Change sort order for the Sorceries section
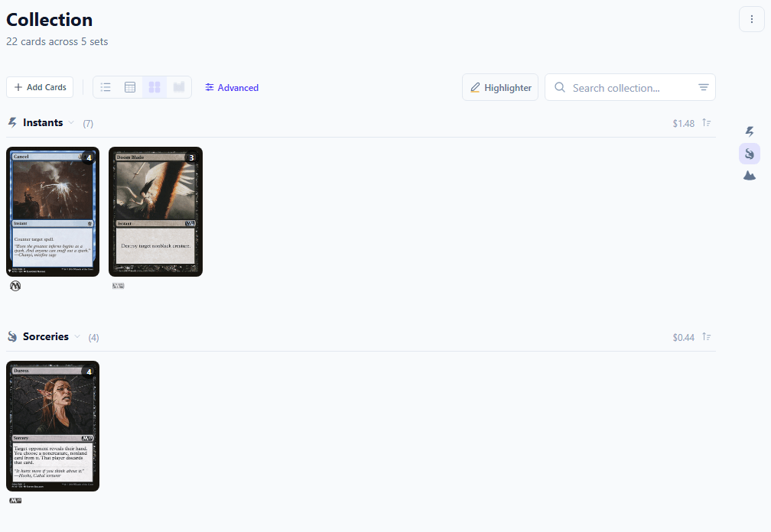The image size is (771, 532). pos(706,336)
